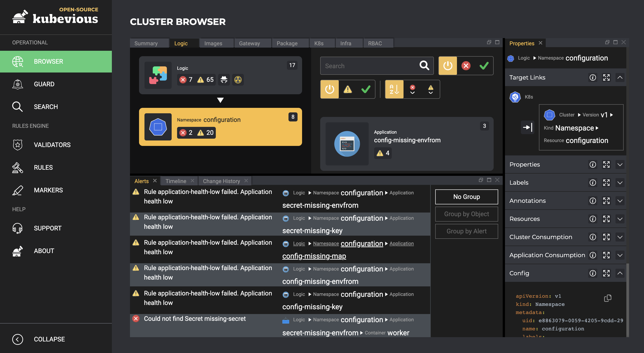Open the Annotations section in fullscreen

[606, 201]
